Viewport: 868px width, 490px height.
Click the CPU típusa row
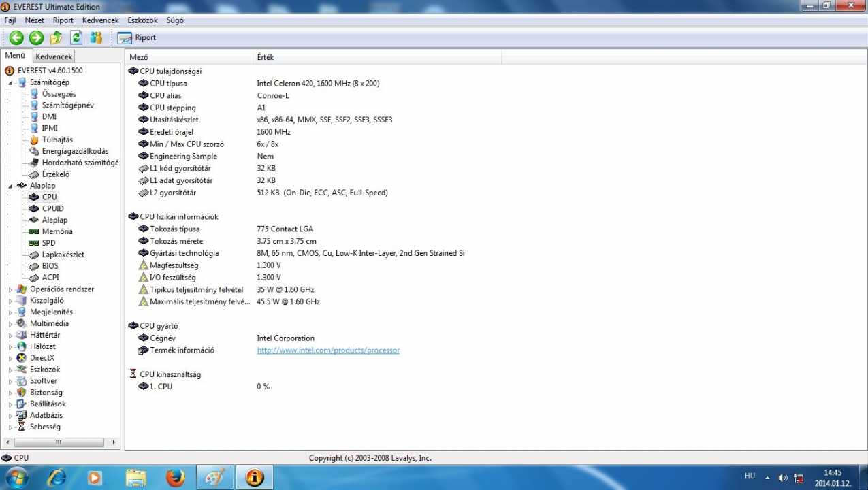[259, 83]
